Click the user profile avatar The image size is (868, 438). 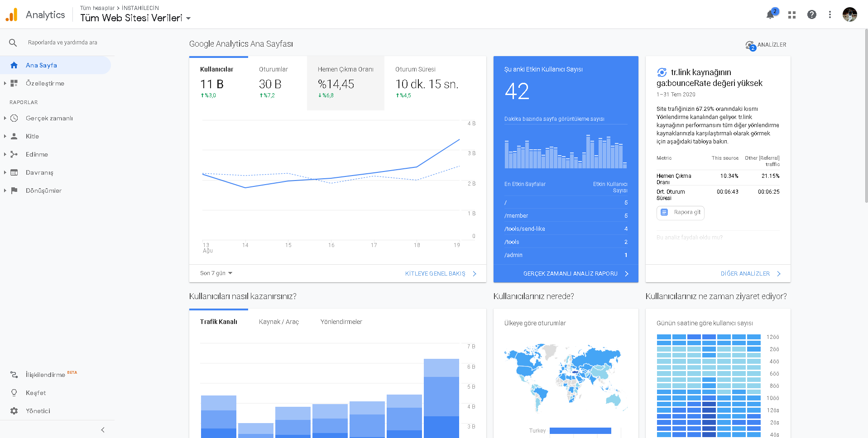click(850, 14)
